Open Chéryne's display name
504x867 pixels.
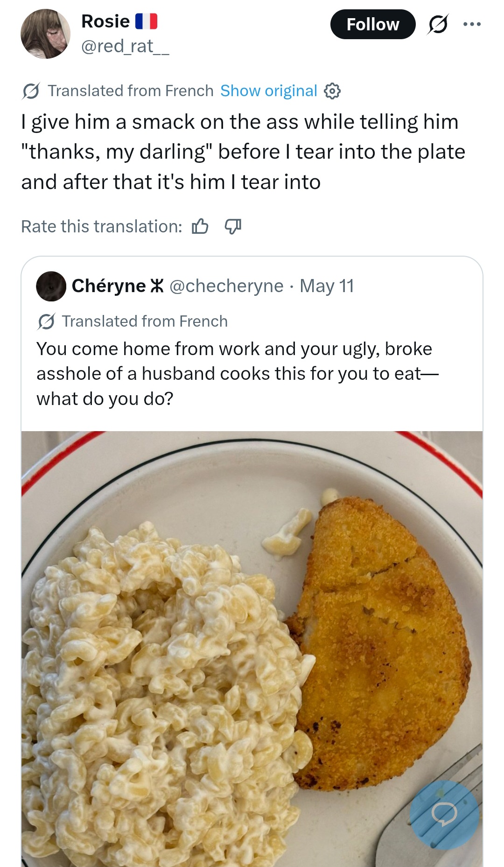coord(109,286)
